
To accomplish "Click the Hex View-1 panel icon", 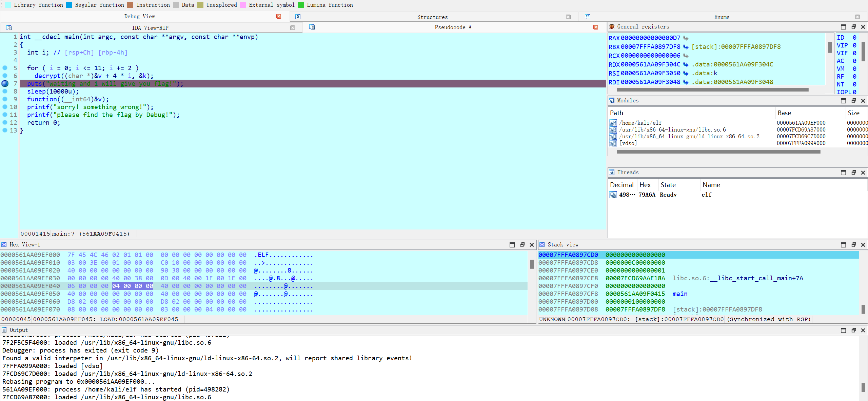I will click(4, 244).
